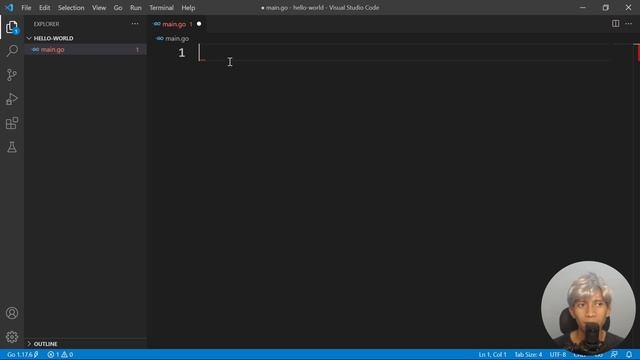Expand the OUTLINE section
The image size is (640, 360).
click(x=29, y=344)
